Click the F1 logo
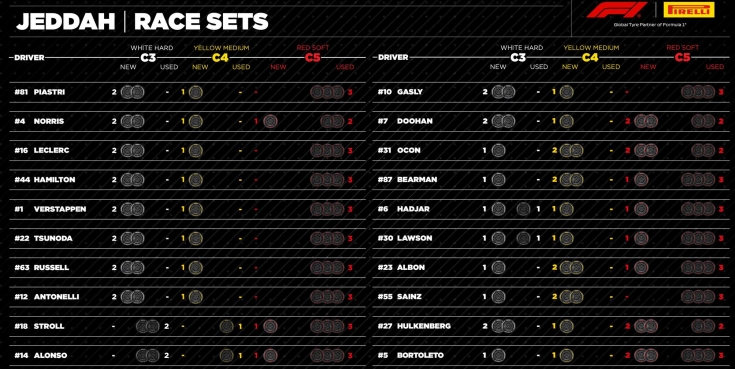The image size is (735, 369). [617, 10]
